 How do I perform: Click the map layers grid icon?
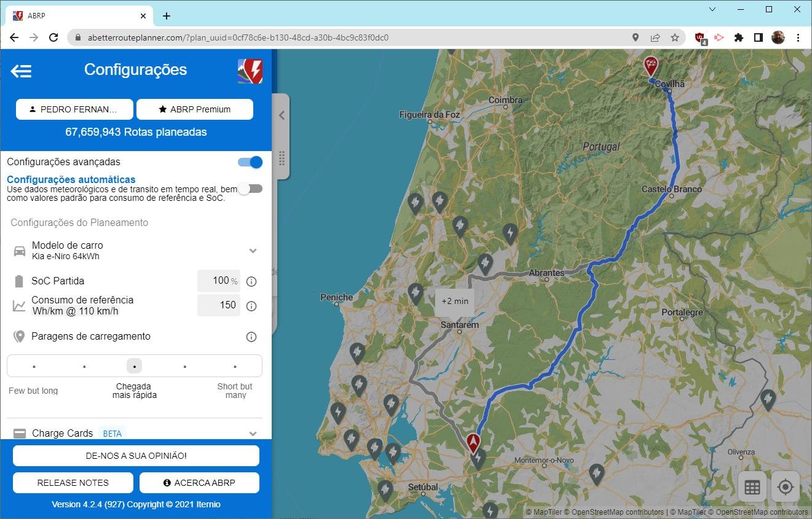pyautogui.click(x=752, y=487)
